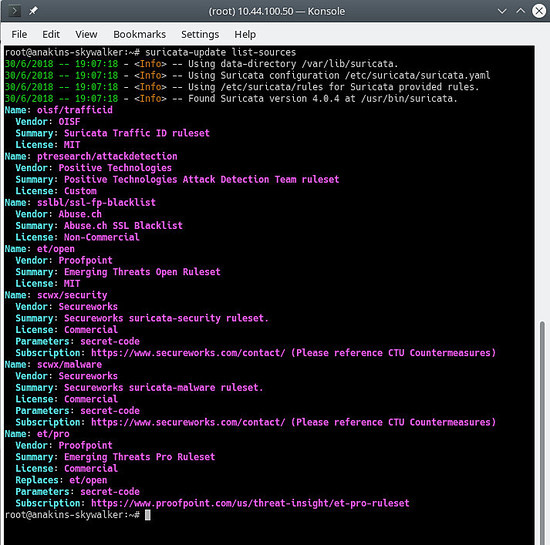This screenshot has height=545, width=550.
Task: Click the Konsole window title text
Action: pyautogui.click(x=276, y=12)
